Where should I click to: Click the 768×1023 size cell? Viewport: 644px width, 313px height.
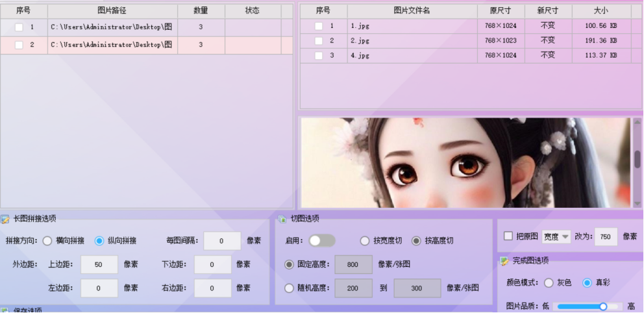click(x=501, y=41)
